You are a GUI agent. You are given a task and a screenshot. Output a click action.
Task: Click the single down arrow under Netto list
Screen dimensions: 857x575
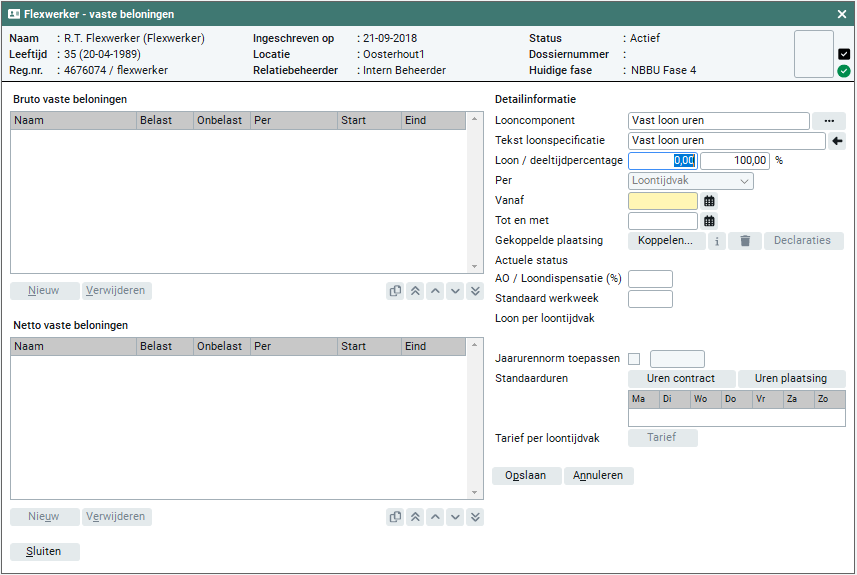click(455, 517)
